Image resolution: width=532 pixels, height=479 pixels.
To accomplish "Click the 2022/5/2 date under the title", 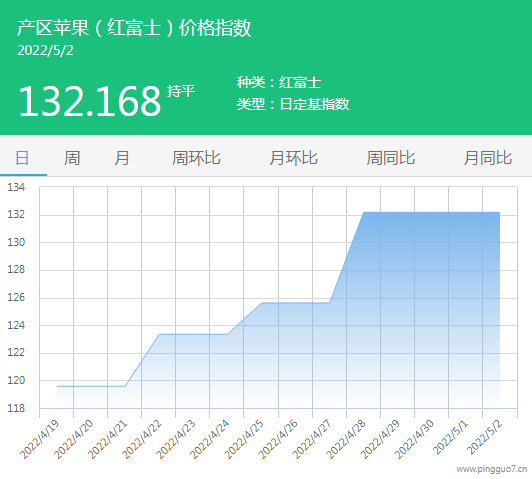I will 45,51.
